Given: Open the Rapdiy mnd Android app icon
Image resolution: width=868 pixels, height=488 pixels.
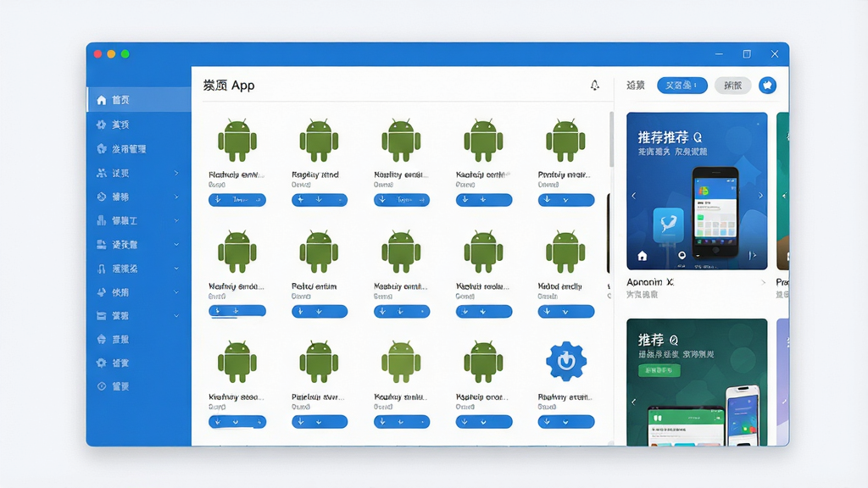Looking at the screenshot, I should pyautogui.click(x=319, y=141).
